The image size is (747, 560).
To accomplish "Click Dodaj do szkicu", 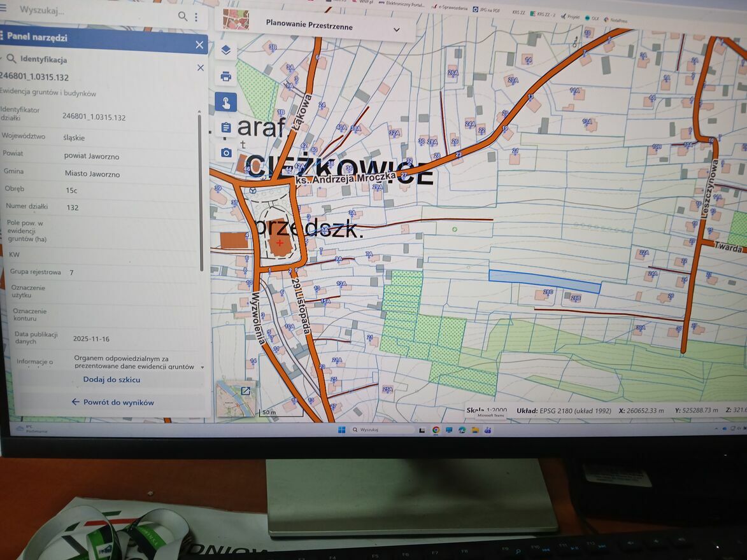I will 111,380.
